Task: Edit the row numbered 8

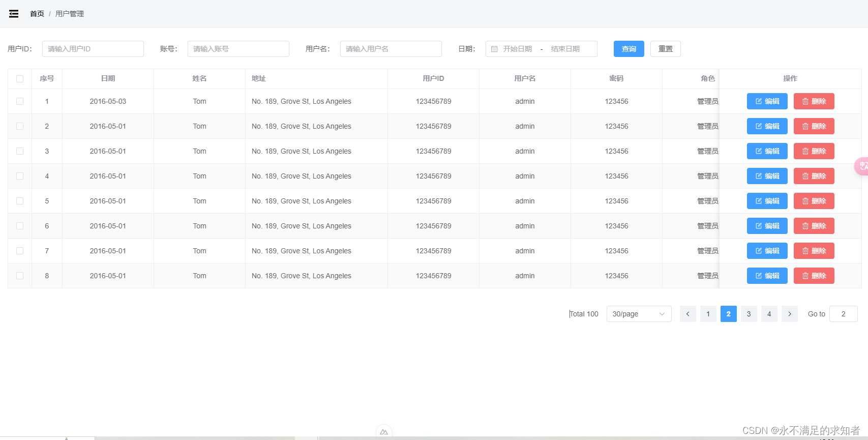Action: coord(767,276)
